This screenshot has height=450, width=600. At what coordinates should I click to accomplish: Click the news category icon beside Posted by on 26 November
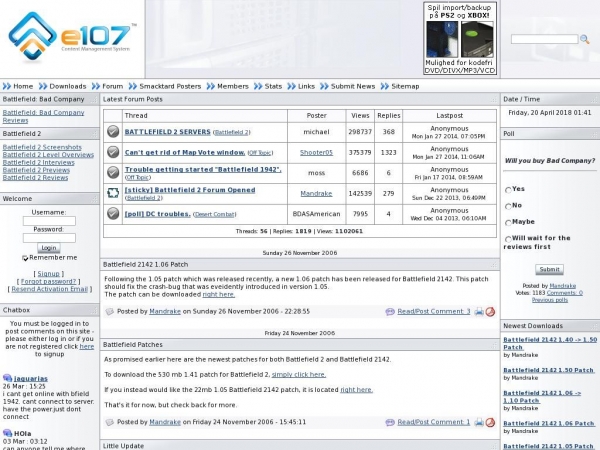click(x=110, y=311)
